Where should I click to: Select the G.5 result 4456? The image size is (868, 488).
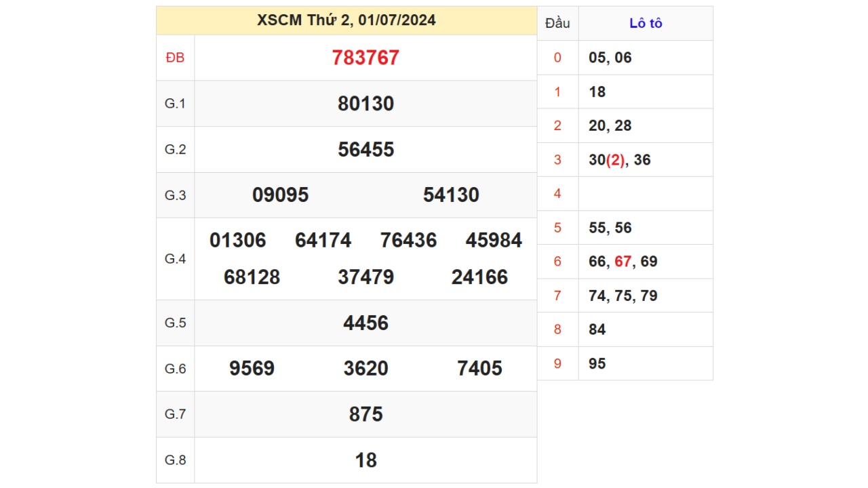[x=366, y=323]
